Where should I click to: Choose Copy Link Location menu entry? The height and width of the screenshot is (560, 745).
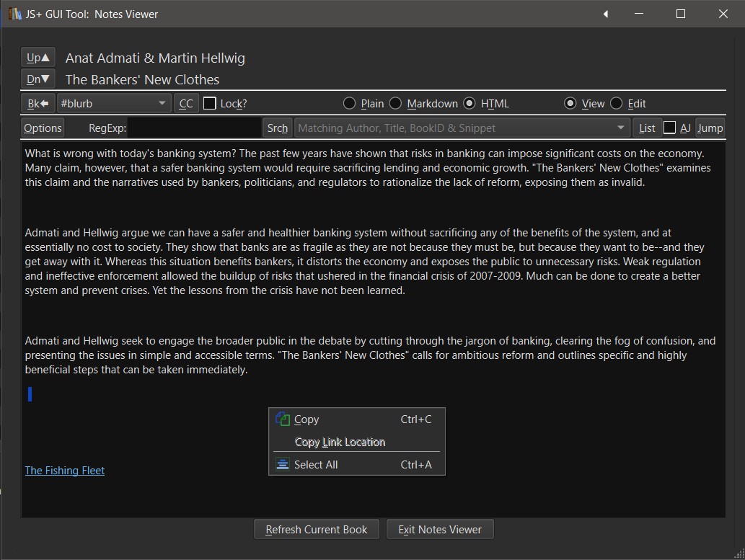coord(357,442)
